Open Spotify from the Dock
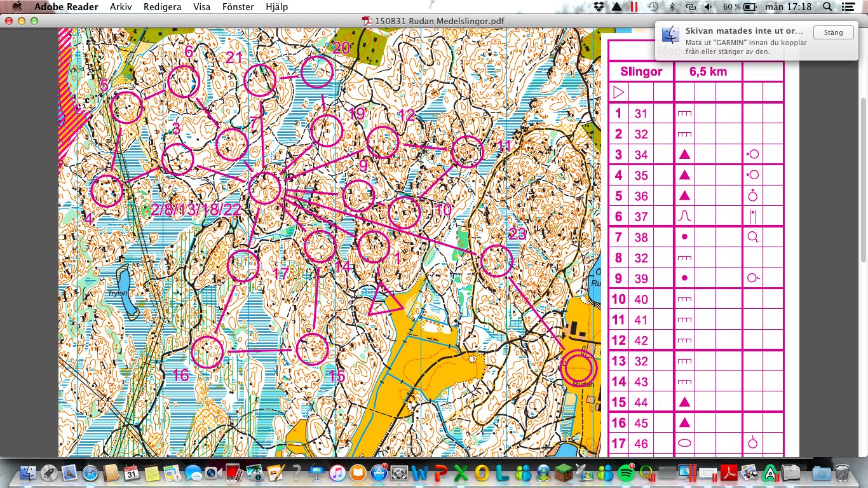 coord(625,473)
